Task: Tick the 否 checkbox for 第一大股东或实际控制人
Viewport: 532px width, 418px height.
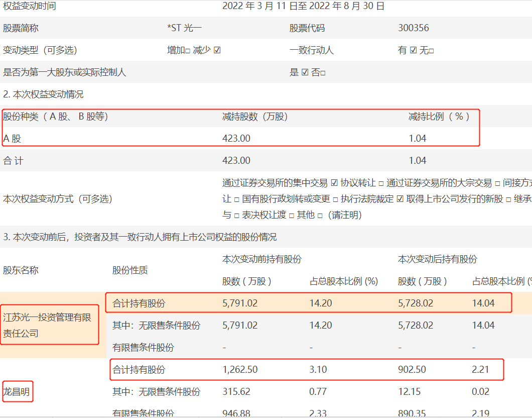Action: 323,73
